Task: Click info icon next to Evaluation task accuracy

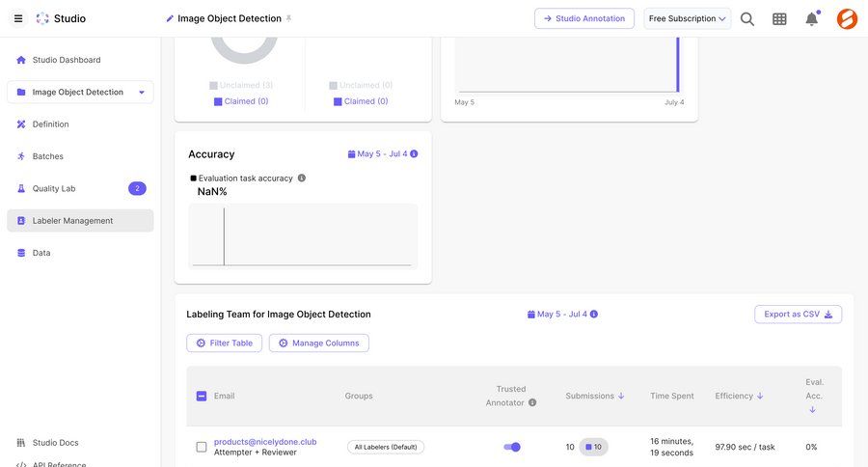Action: click(x=302, y=178)
